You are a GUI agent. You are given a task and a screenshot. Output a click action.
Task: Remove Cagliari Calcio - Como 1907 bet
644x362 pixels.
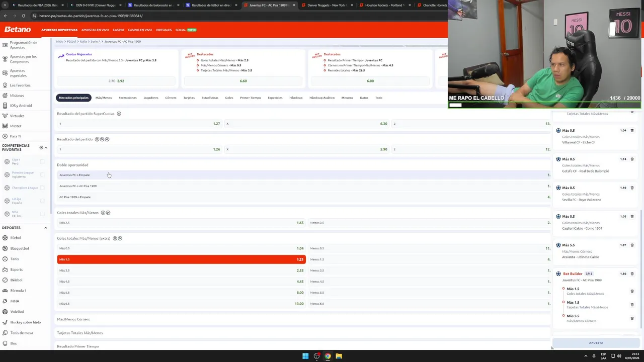632,217
